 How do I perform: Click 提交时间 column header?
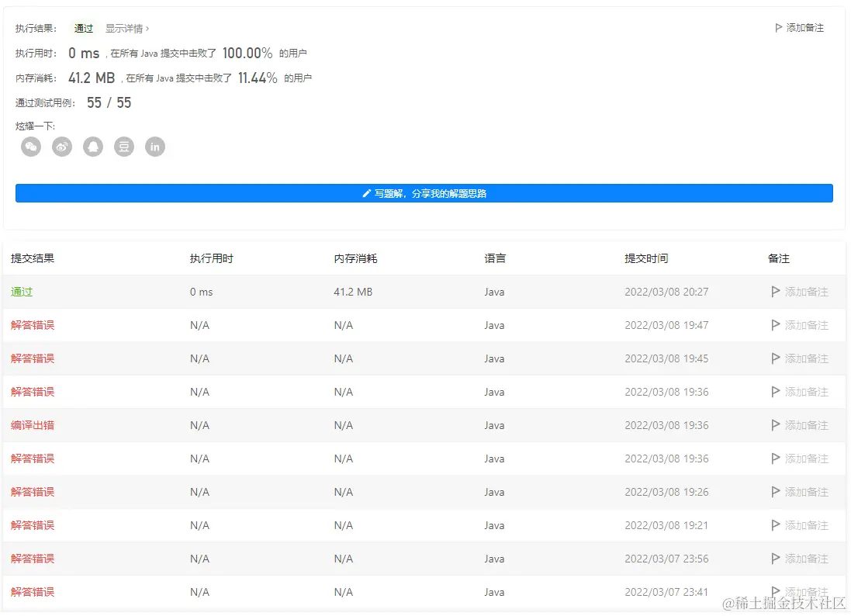646,258
